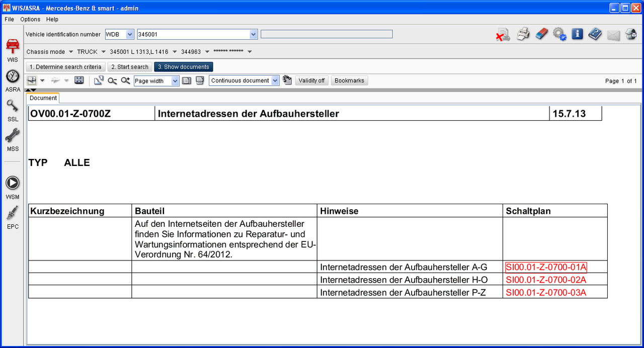Viewport: 644px width, 348px height.
Task: Click the fit-to-window icon in toolbar
Action: pos(79,80)
